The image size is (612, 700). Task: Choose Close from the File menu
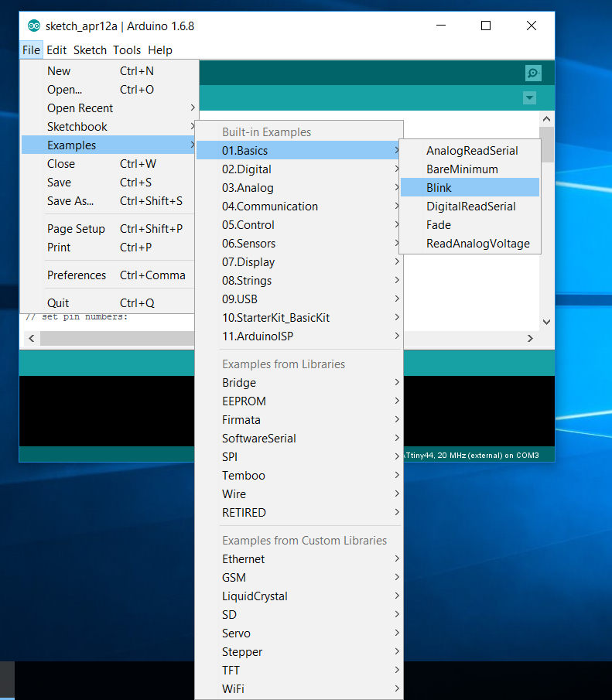pos(108,164)
